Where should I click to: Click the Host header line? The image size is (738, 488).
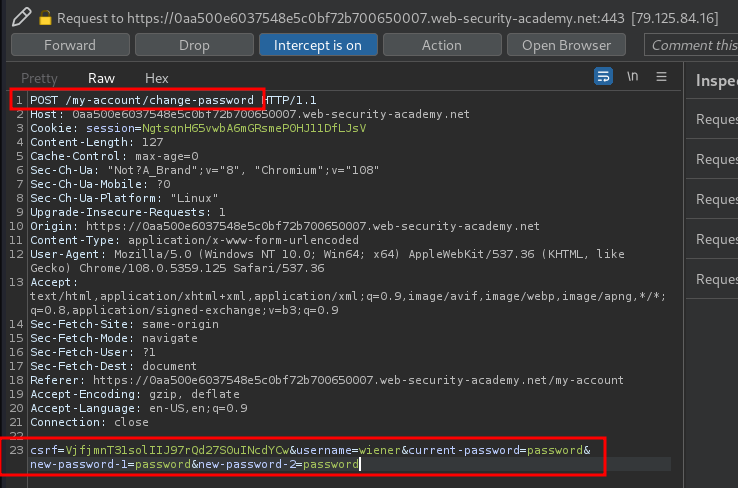click(250, 114)
